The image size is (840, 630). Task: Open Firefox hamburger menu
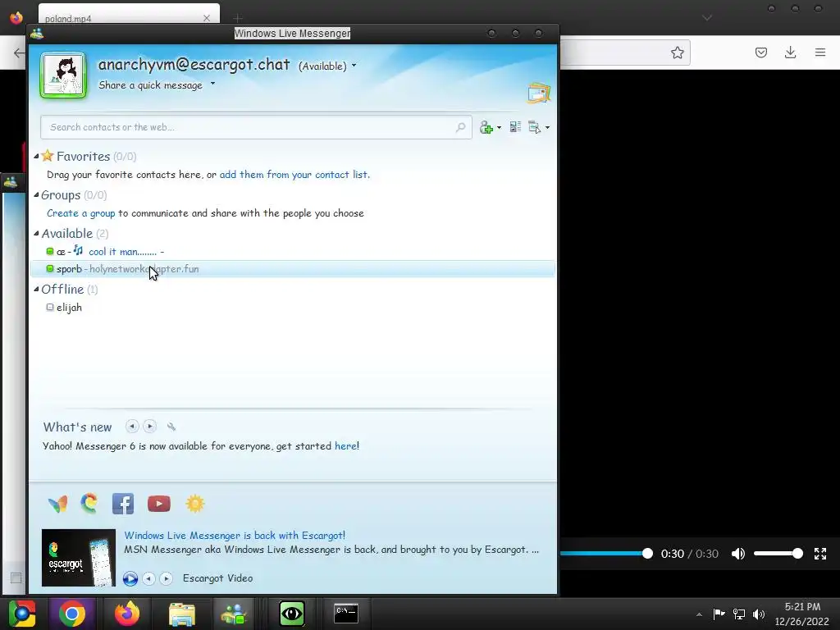[x=820, y=52]
